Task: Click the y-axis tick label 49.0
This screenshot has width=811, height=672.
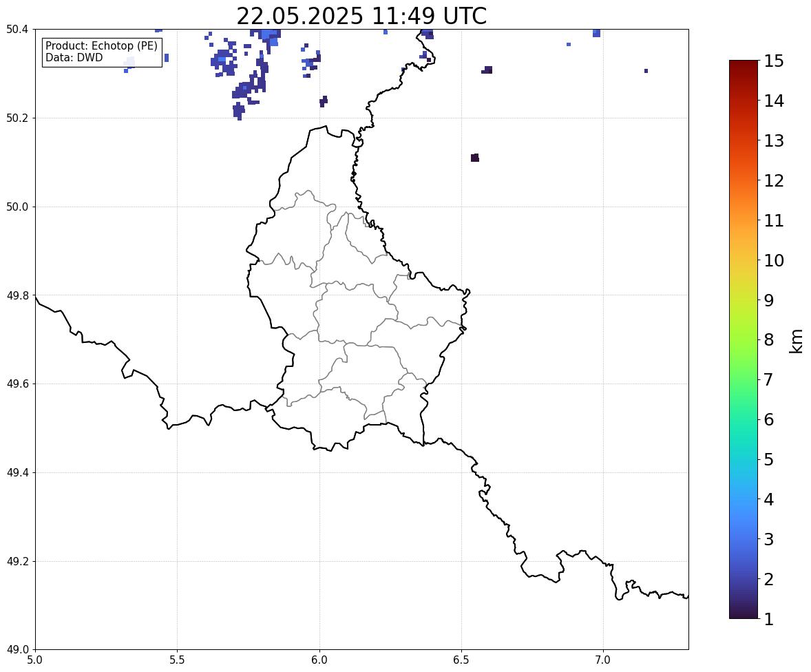Action: click(x=17, y=650)
